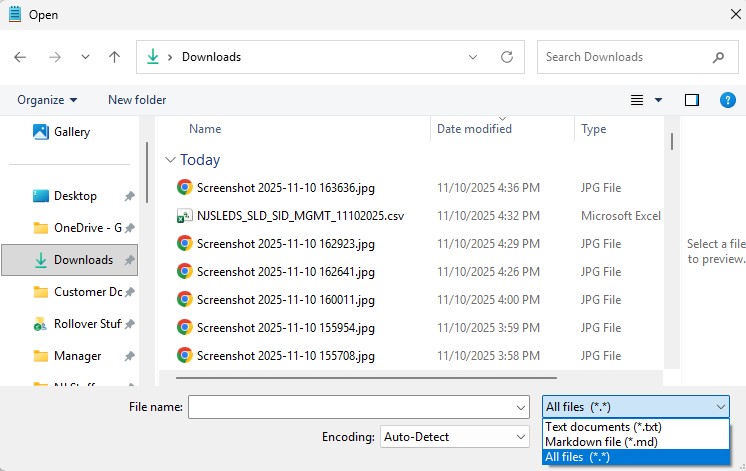Click the forward navigation arrow
The height and width of the screenshot is (471, 746).
point(55,57)
